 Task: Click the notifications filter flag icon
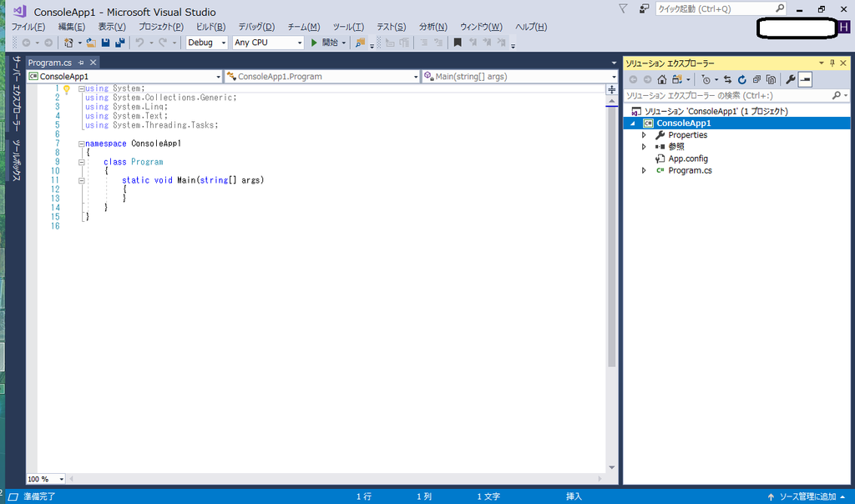coord(623,8)
